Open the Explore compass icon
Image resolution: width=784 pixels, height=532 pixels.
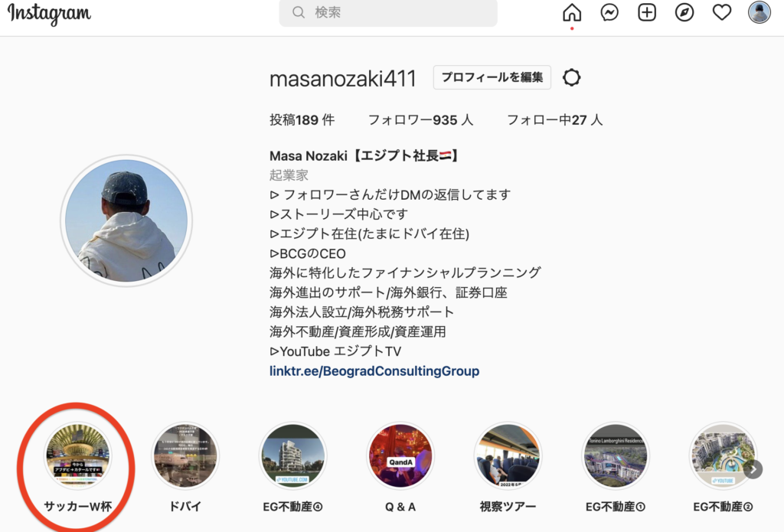(x=684, y=12)
